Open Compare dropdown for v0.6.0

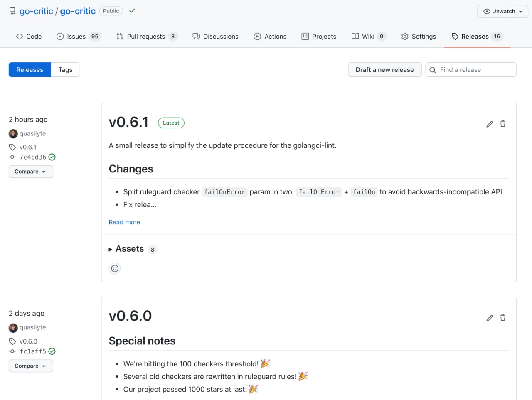(x=31, y=366)
